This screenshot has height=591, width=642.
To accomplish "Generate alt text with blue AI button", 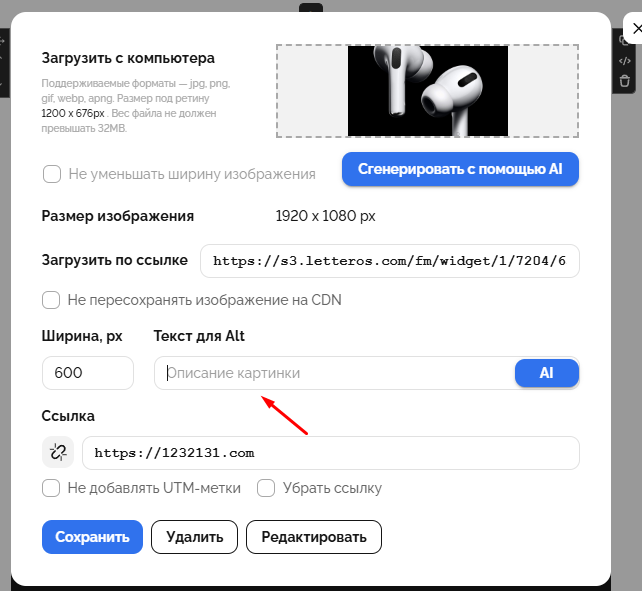I will coord(547,373).
